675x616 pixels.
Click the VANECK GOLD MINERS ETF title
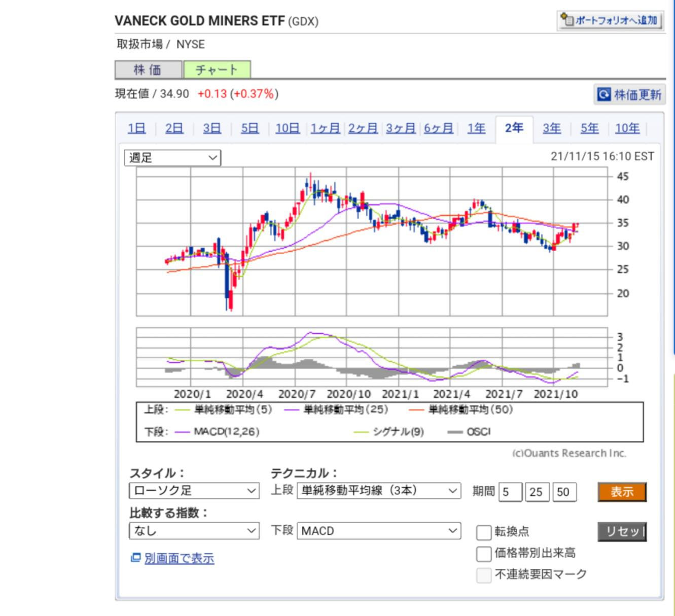tap(200, 21)
